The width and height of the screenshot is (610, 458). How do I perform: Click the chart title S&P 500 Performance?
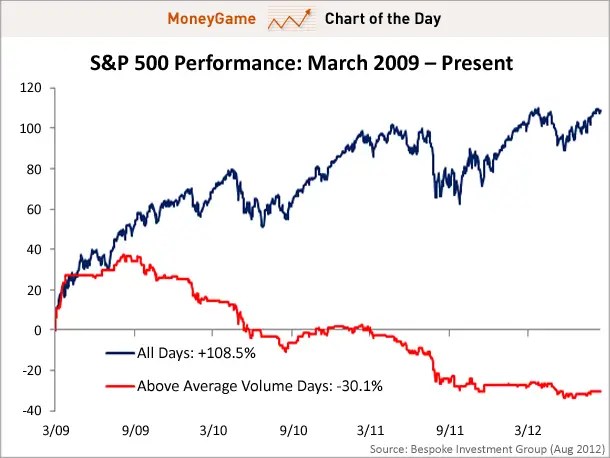[x=301, y=63]
